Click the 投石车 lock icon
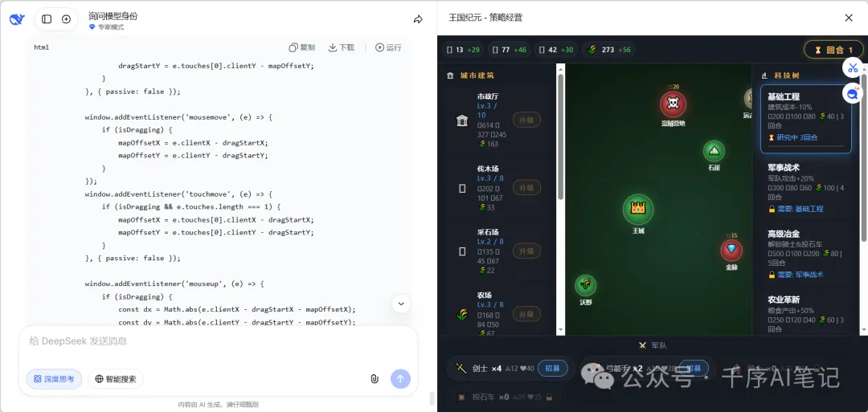Screen dimensions: 868x412 [549, 397]
